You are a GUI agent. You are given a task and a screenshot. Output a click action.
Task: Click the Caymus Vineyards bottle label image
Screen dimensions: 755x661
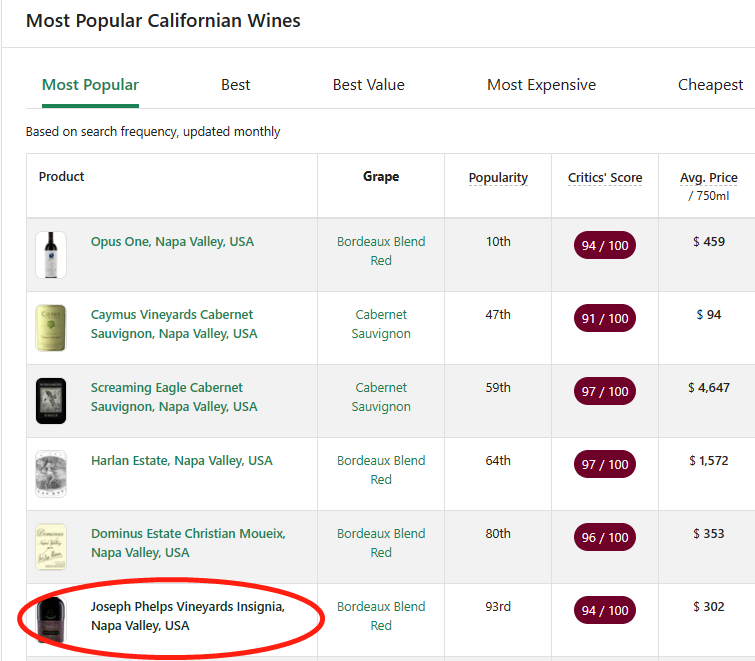tap(51, 328)
